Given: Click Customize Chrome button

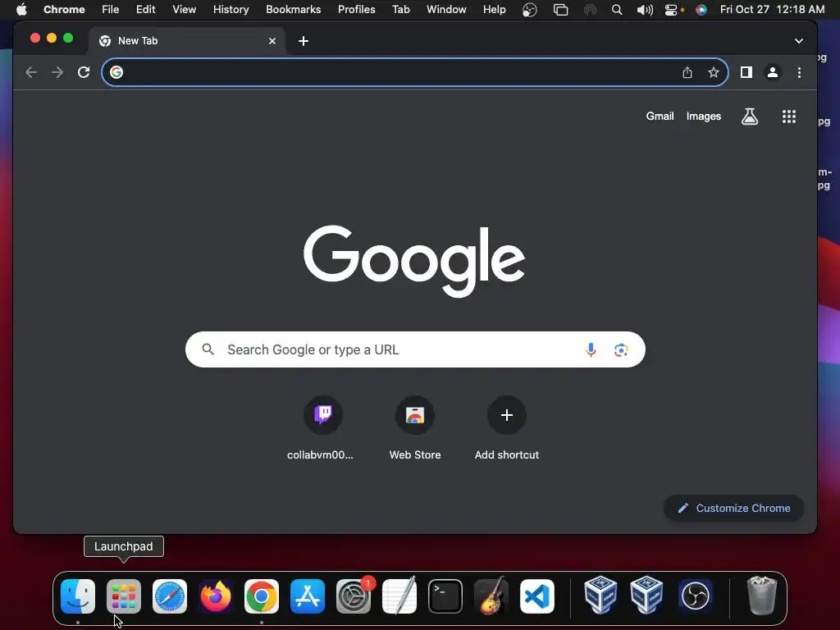Looking at the screenshot, I should [733, 508].
